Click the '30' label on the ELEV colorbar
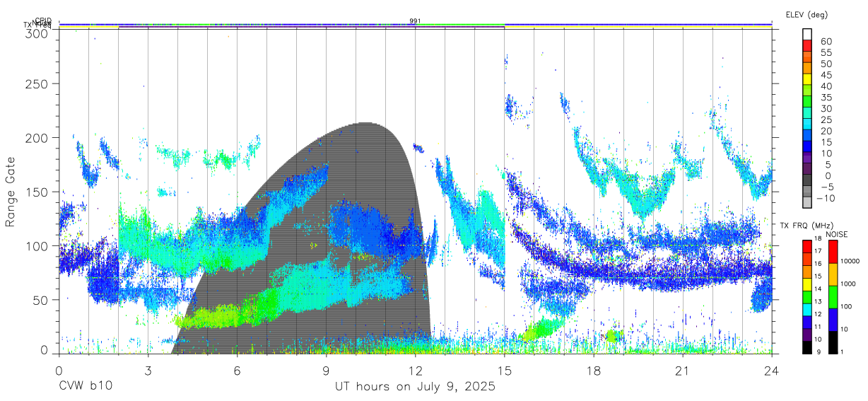The image size is (868, 401). pos(826,108)
